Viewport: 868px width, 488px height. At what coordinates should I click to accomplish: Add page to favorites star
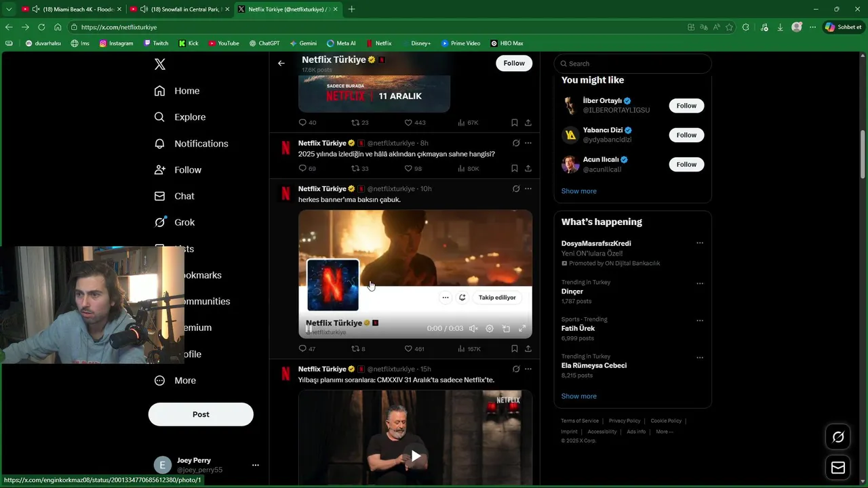(729, 27)
